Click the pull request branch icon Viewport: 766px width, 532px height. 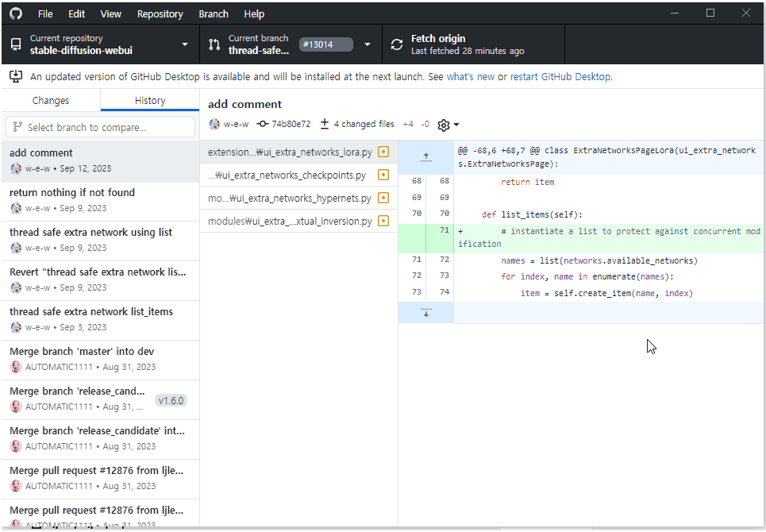pyautogui.click(x=214, y=44)
